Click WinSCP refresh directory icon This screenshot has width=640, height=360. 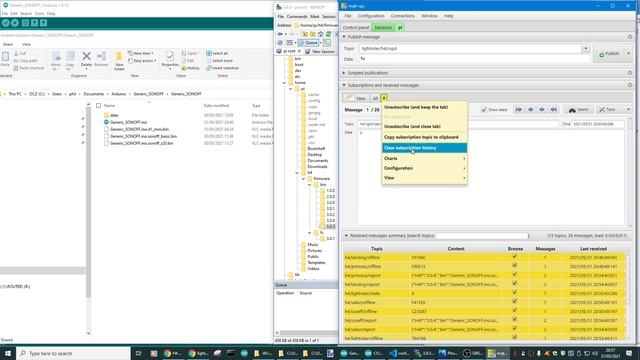328,34
